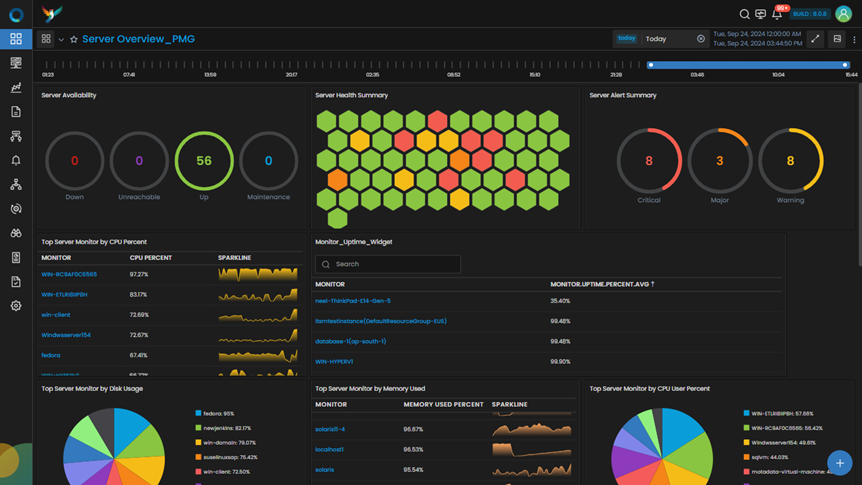Click the Critical alerts gauge showing 8

pos(649,161)
